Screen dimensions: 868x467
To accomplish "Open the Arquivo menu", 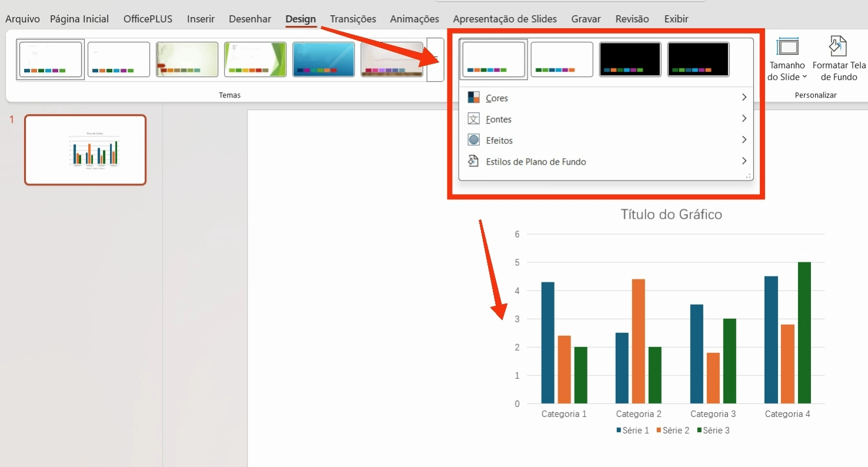I will (22, 19).
